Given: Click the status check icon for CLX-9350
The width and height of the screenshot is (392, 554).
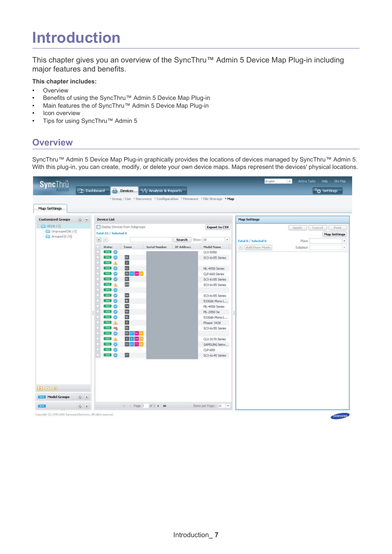Looking at the screenshot, I should coord(115,252).
